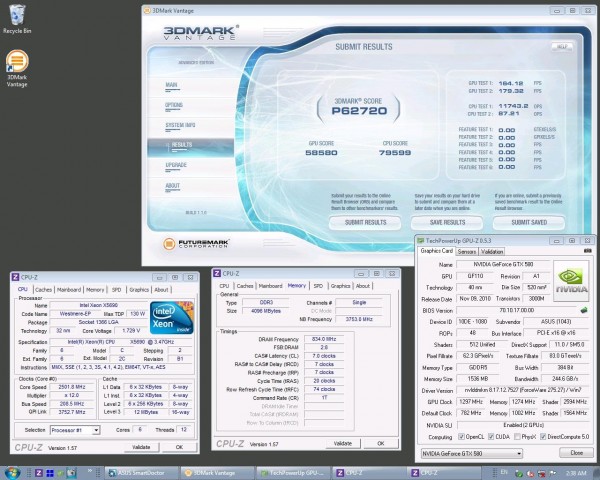The image size is (600, 480).
Task: Click the EN language indicator in the tray
Action: (x=504, y=472)
